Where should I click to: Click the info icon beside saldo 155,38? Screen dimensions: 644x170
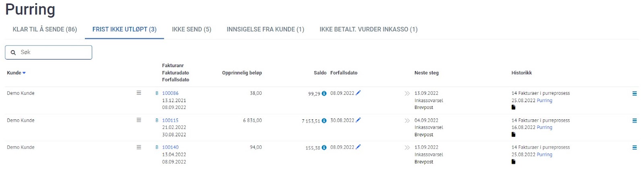(x=324, y=148)
